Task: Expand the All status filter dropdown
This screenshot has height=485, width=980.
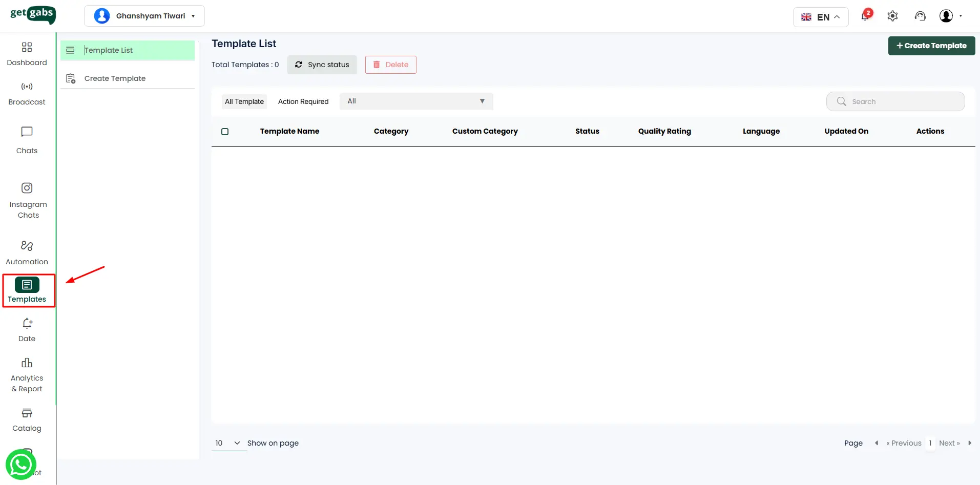Action: coord(416,101)
